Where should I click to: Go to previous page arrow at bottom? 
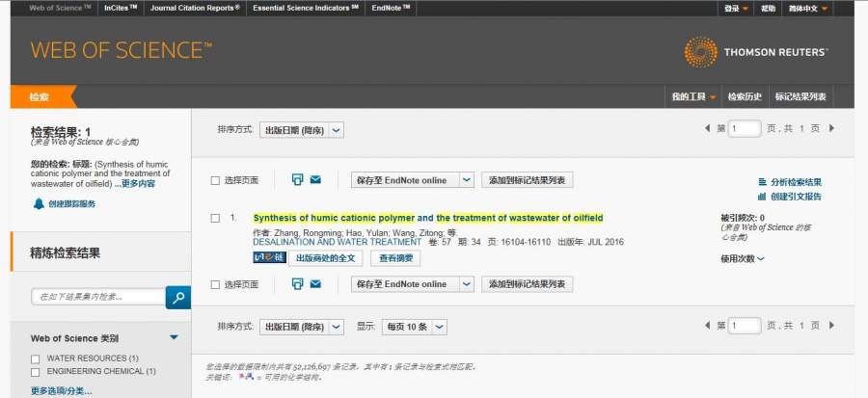pyautogui.click(x=707, y=326)
